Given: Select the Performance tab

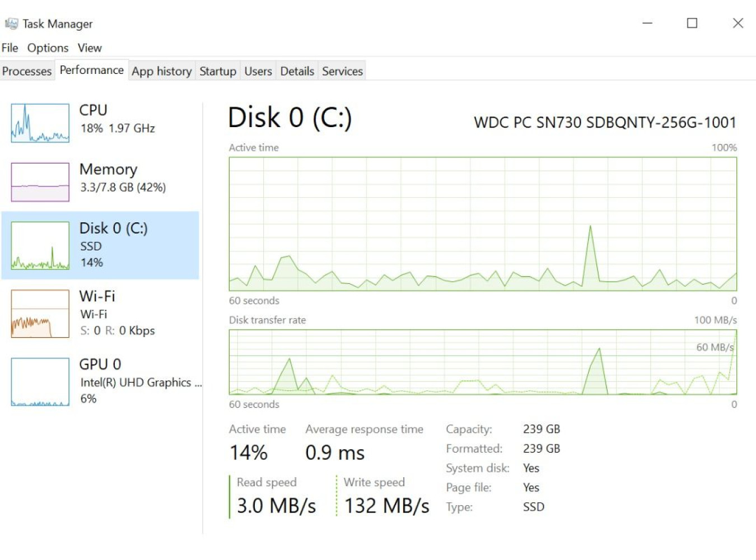Looking at the screenshot, I should click(92, 70).
